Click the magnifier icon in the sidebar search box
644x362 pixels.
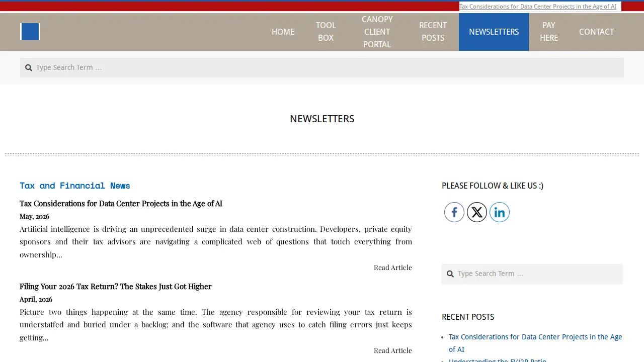pyautogui.click(x=450, y=274)
